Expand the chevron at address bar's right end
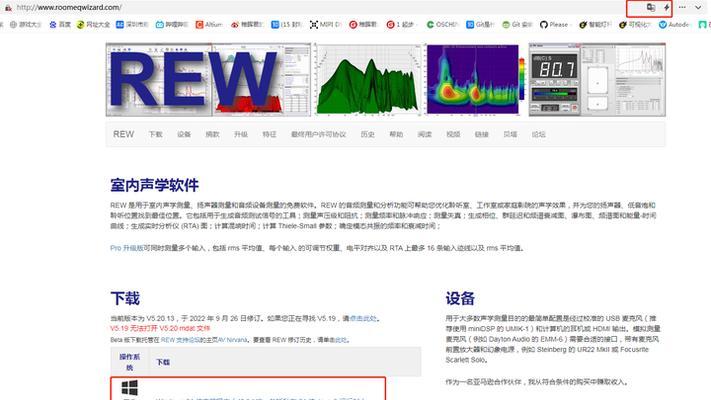 point(698,7)
